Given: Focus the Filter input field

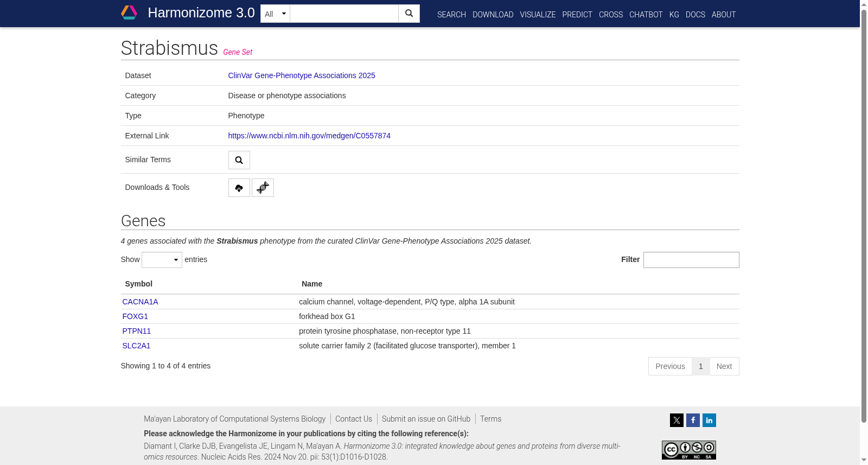Looking at the screenshot, I should (x=691, y=260).
